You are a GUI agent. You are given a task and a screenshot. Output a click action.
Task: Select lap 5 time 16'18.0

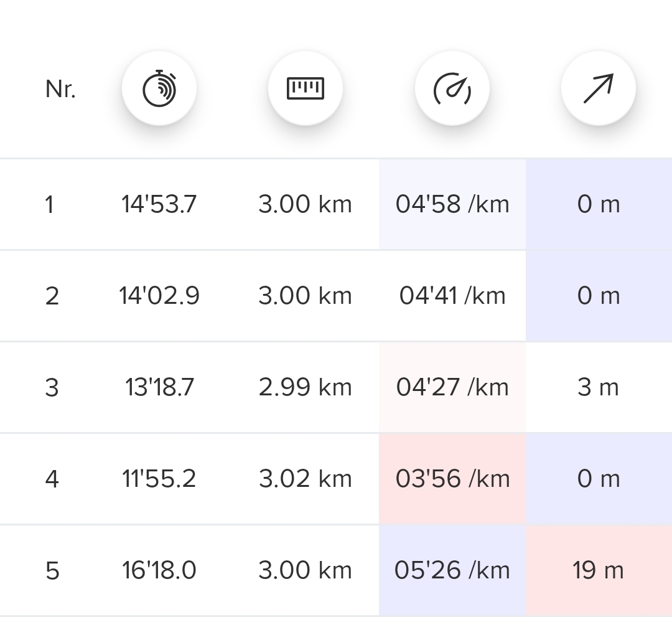tap(159, 570)
